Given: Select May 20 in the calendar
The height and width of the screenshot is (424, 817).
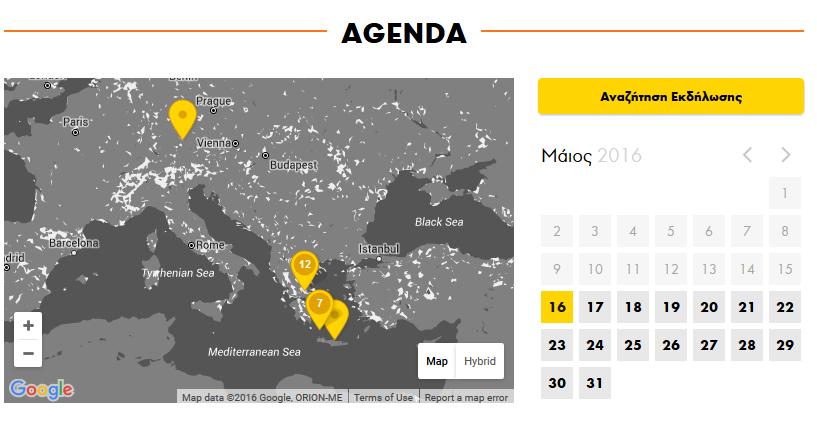Looking at the screenshot, I should pos(709,308).
